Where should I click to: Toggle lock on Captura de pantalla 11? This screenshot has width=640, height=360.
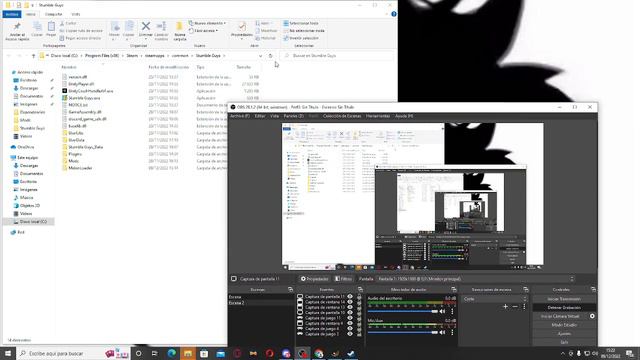point(359,297)
